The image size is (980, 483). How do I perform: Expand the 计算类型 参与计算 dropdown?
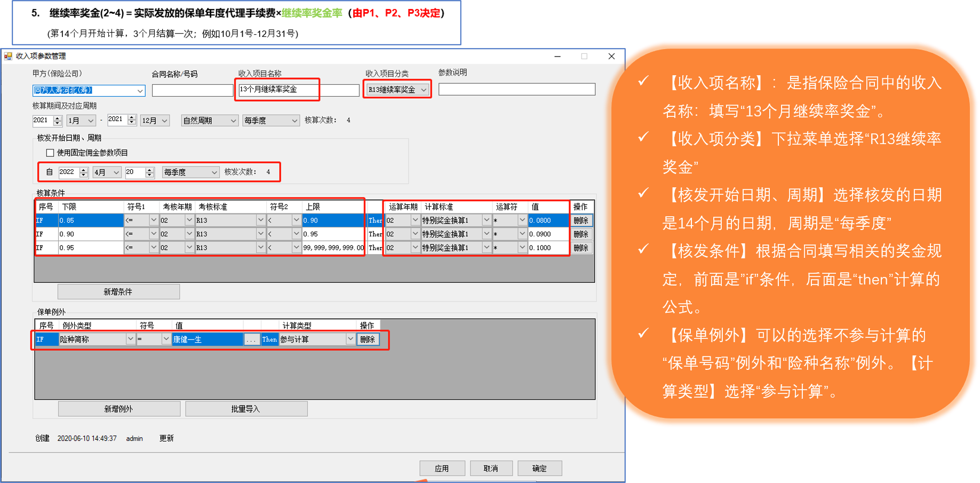[350, 339]
